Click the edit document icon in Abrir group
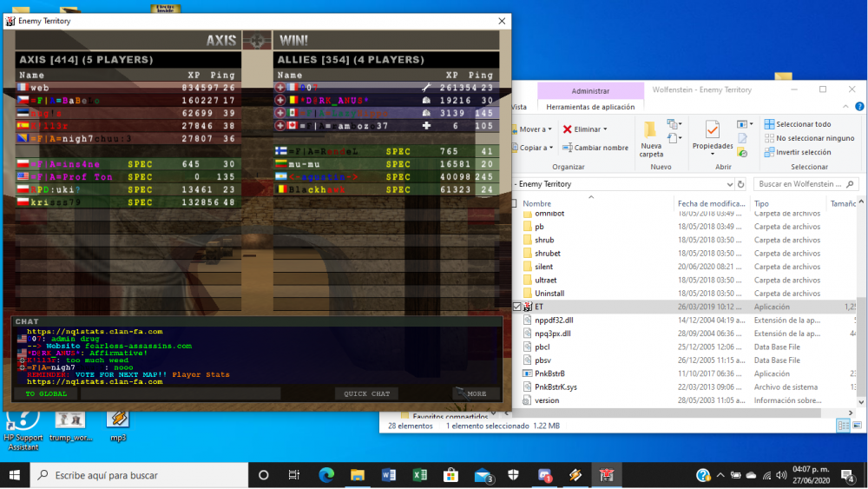The image size is (868, 489). pyautogui.click(x=742, y=138)
